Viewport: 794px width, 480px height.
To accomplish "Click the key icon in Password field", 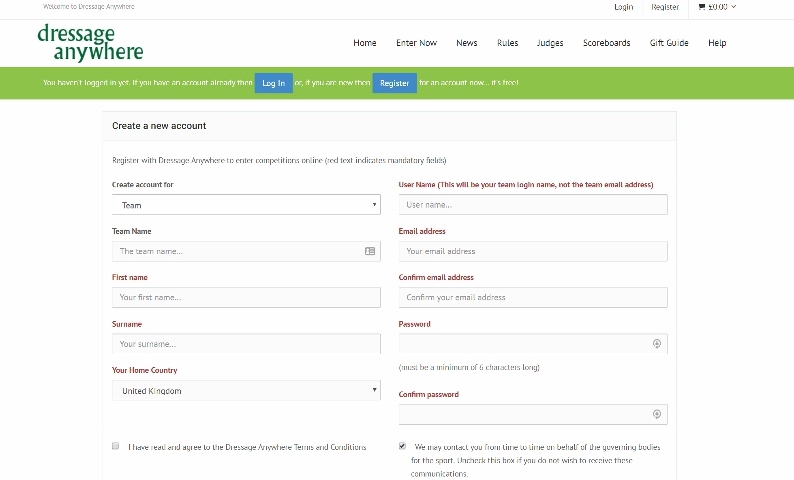I will click(657, 344).
